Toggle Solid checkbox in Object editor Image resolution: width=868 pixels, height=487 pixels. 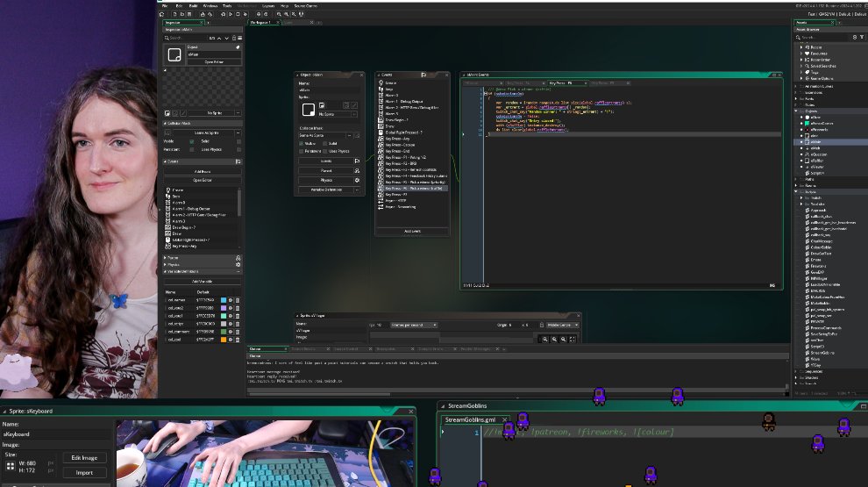pyautogui.click(x=325, y=144)
